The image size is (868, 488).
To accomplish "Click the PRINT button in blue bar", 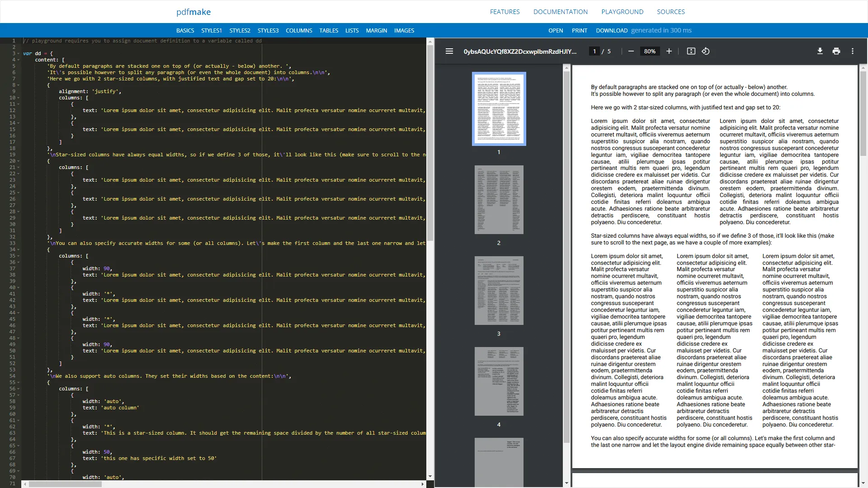I will click(580, 30).
